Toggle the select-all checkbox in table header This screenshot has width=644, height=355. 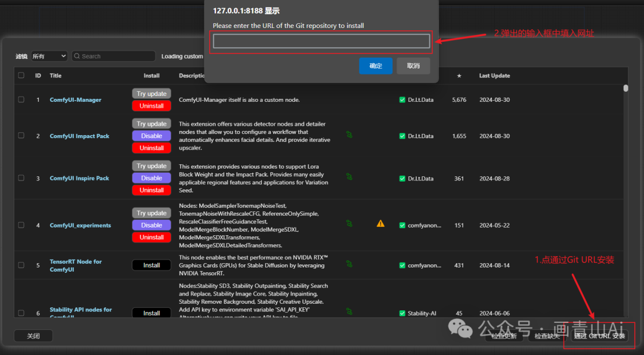click(21, 76)
